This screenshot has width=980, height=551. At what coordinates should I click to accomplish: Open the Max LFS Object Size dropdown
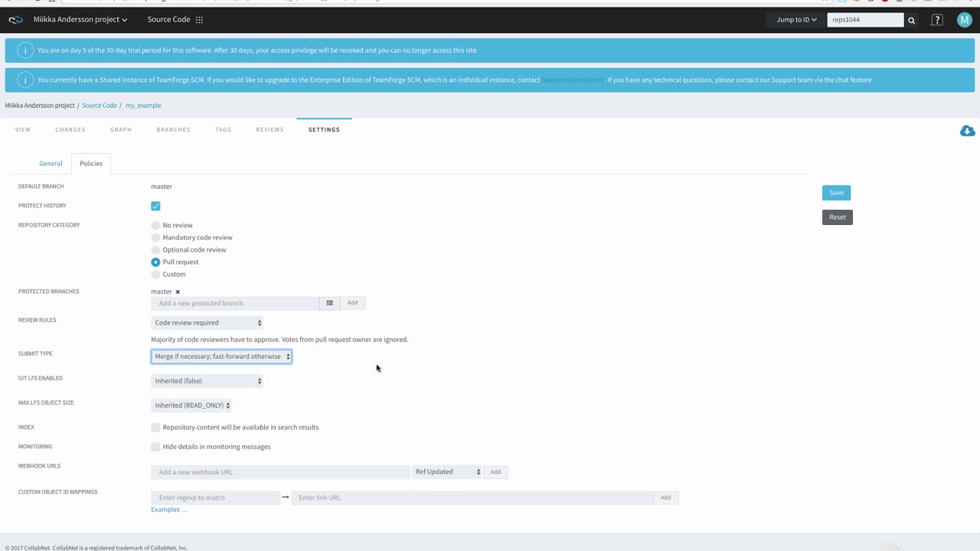pyautogui.click(x=191, y=406)
